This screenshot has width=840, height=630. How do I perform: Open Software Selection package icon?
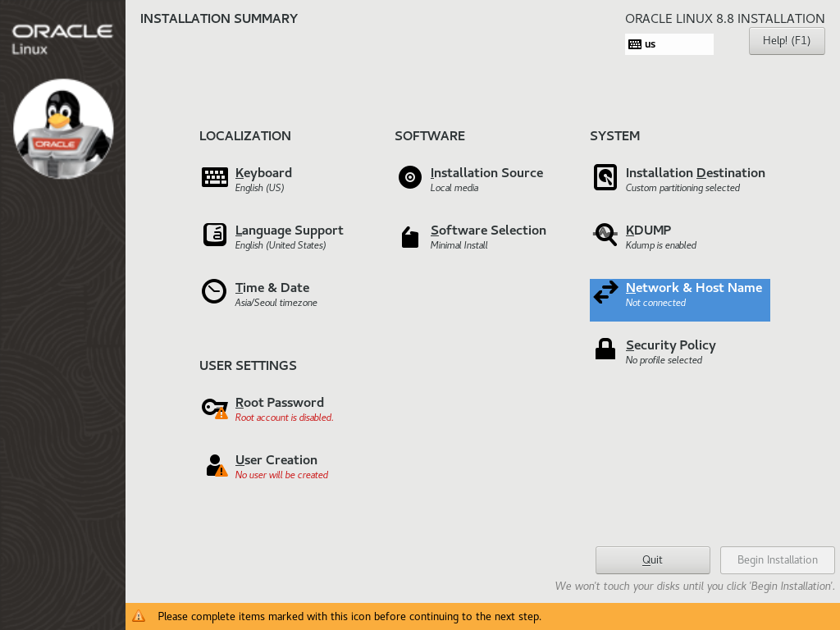point(409,237)
